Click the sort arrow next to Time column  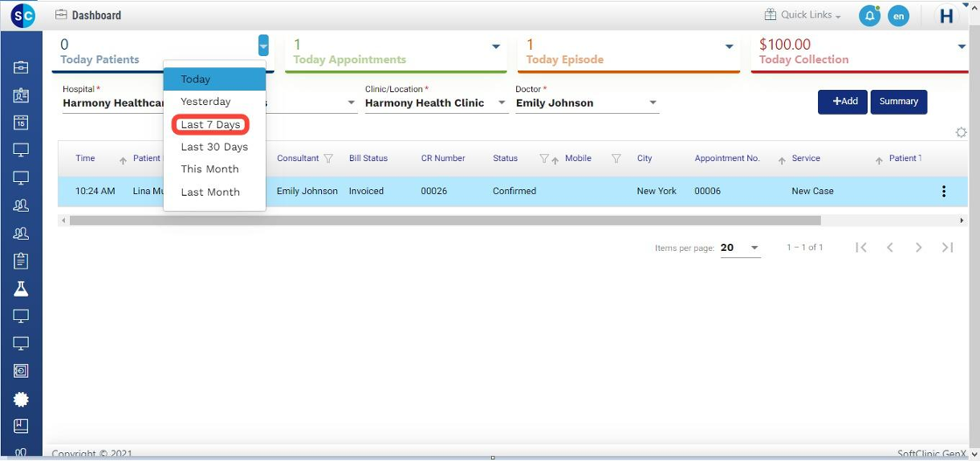pos(123,161)
